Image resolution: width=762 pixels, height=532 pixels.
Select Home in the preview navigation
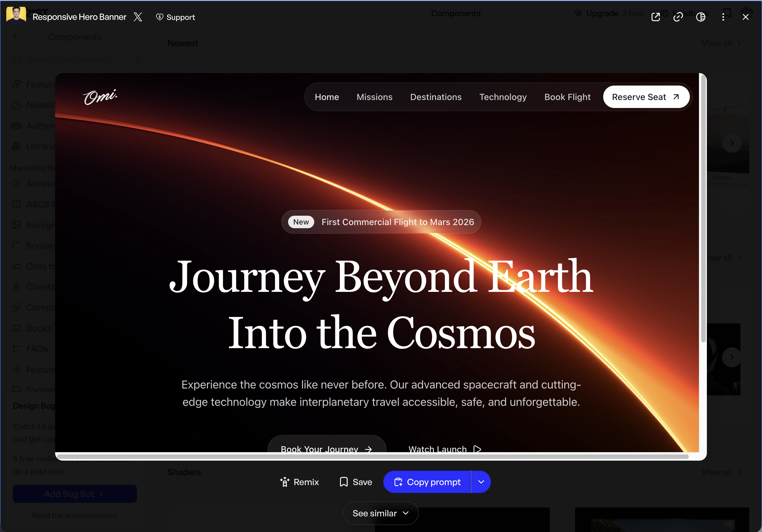pos(326,97)
